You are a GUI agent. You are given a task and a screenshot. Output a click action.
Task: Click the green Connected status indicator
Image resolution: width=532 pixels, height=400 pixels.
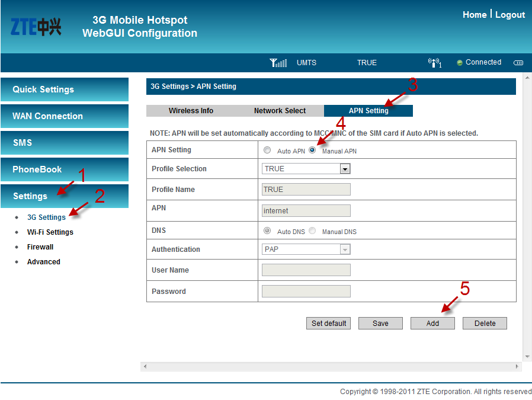pyautogui.click(x=460, y=63)
